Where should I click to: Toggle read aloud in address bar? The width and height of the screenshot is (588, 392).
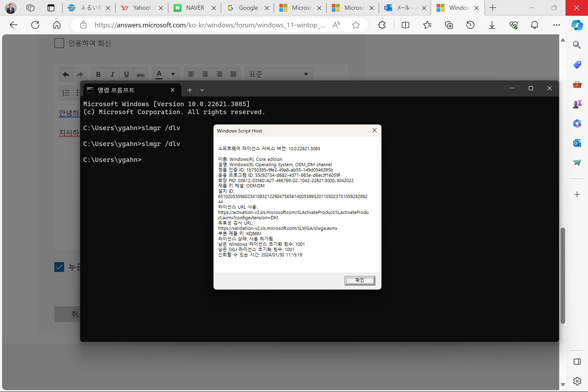point(336,25)
